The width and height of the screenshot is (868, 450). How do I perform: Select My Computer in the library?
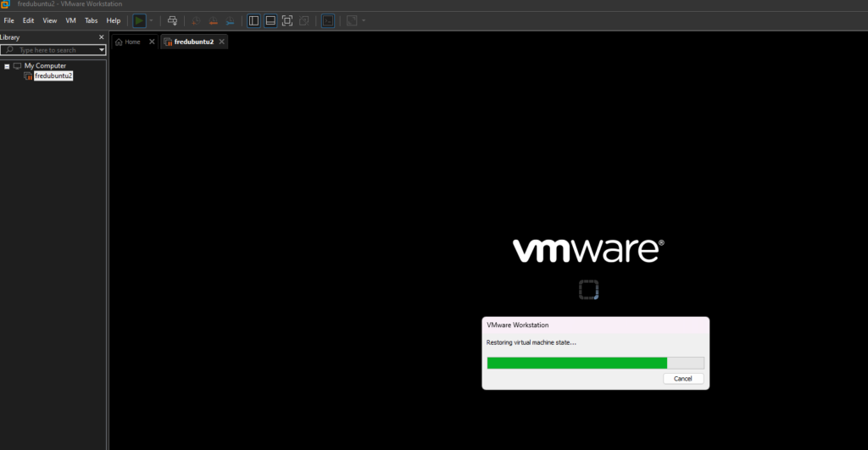tap(45, 66)
